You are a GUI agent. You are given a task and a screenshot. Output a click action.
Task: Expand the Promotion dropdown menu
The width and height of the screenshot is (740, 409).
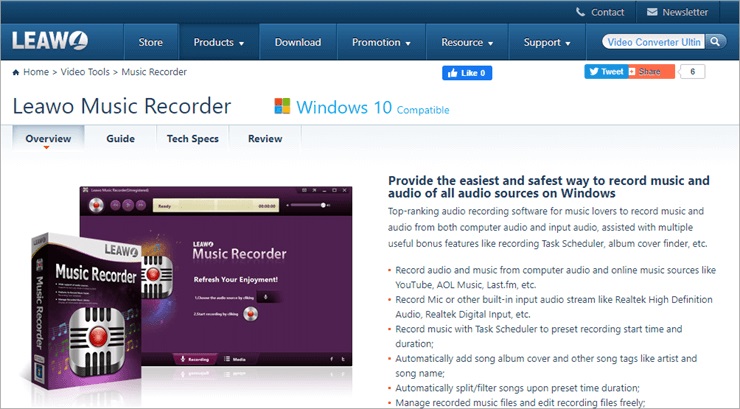coord(381,42)
